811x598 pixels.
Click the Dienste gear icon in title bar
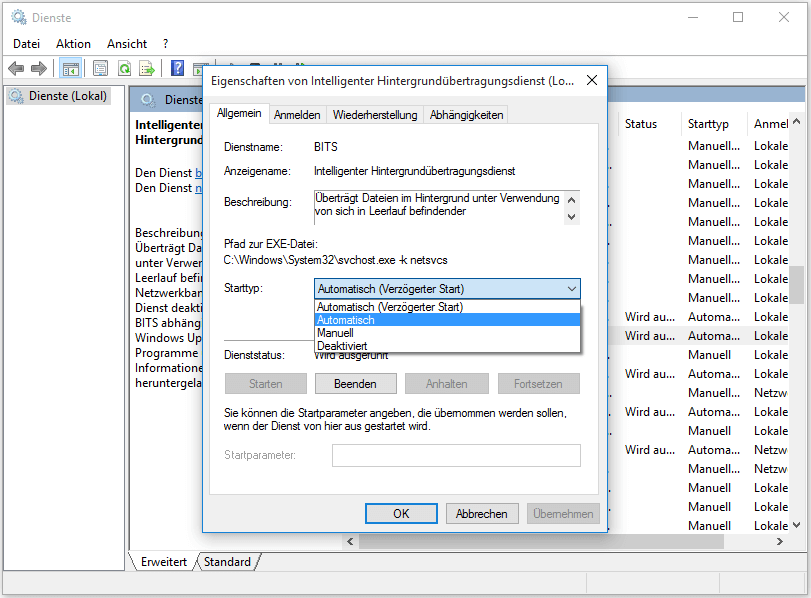click(19, 17)
